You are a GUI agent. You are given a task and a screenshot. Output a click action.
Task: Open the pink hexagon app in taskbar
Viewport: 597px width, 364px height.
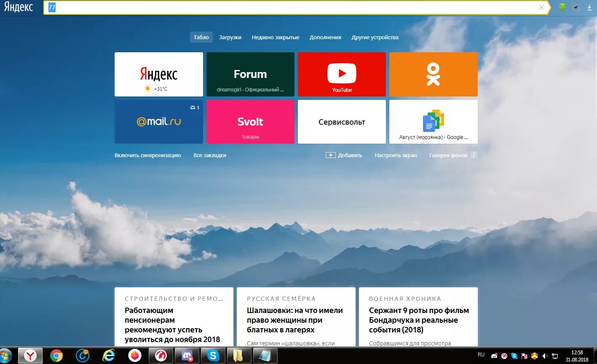(135, 356)
